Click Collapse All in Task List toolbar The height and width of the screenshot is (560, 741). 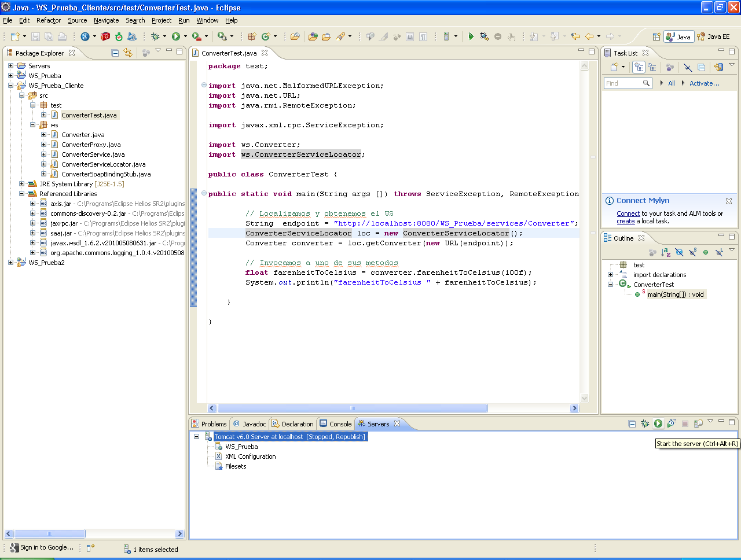[701, 67]
